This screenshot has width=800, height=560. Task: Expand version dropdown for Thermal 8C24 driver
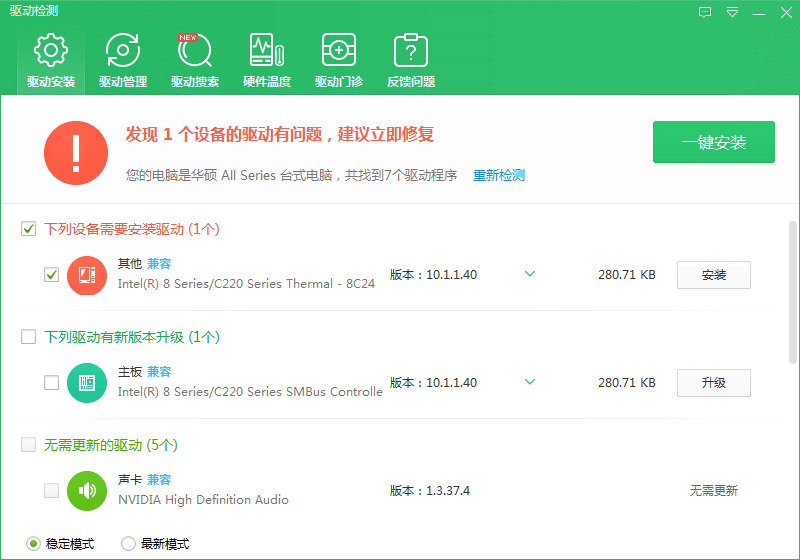click(x=530, y=274)
